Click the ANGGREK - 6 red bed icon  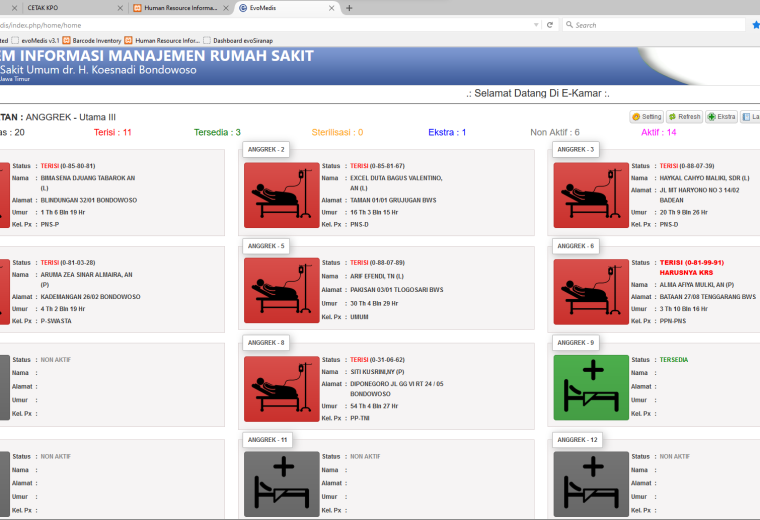pos(591,292)
